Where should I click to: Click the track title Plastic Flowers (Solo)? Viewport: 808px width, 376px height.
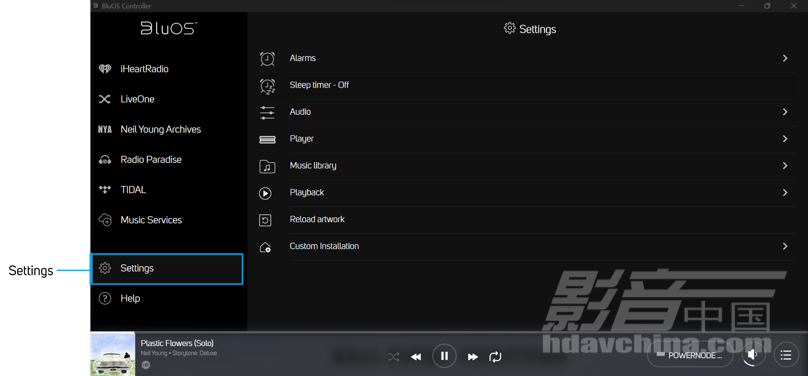pos(177,343)
